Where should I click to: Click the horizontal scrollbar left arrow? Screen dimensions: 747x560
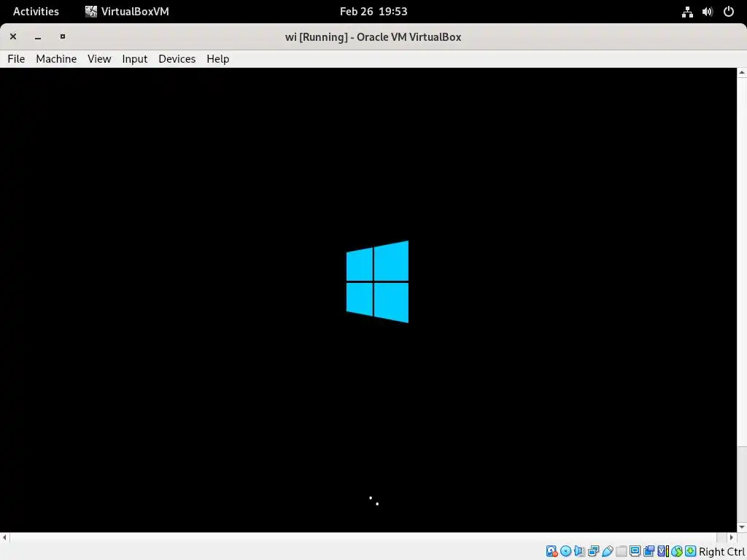5,537
